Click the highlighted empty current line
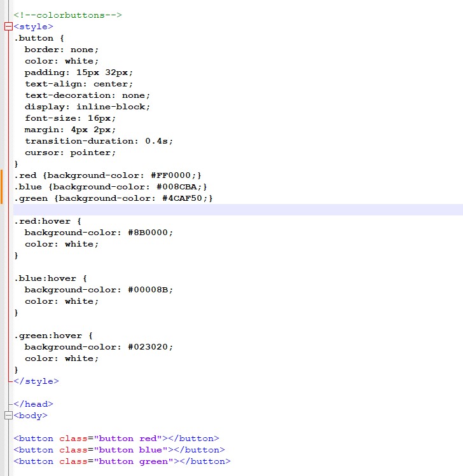Screen dimensions: 463x476 click(238, 210)
